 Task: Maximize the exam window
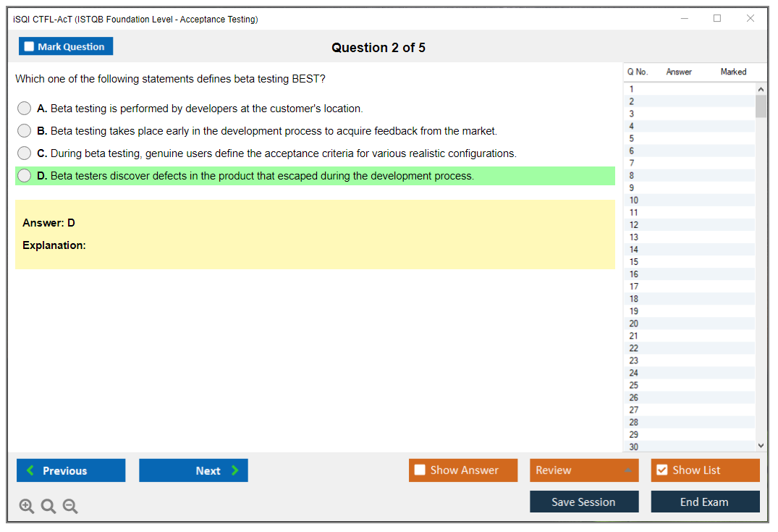point(717,19)
